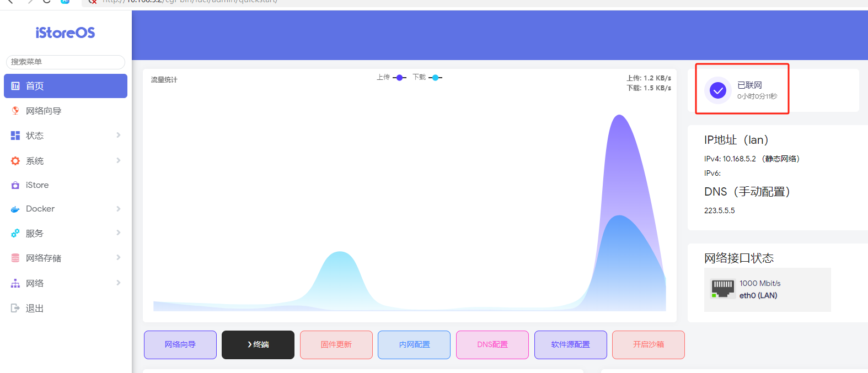This screenshot has width=868, height=373.
Task: Click the eth0 LAN port icon
Action: [722, 289]
